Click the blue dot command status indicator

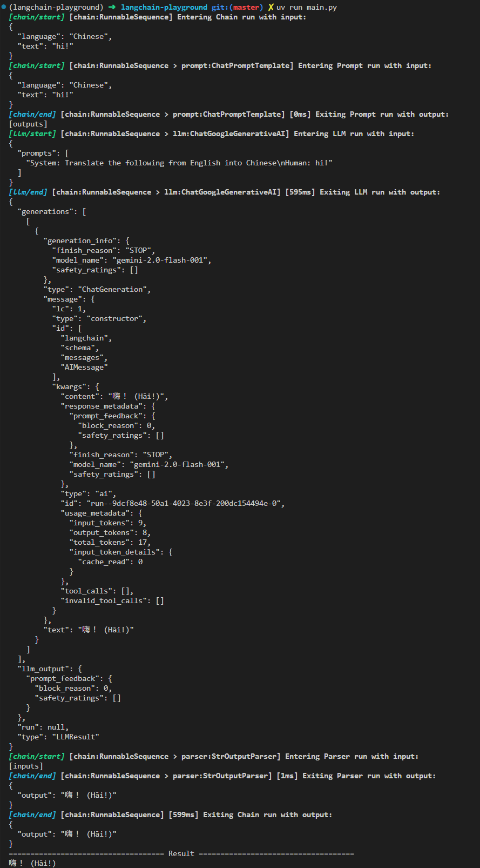pos(4,7)
